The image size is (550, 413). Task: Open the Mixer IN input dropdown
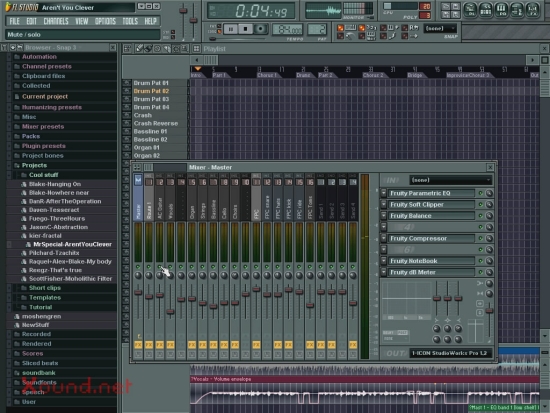450,180
